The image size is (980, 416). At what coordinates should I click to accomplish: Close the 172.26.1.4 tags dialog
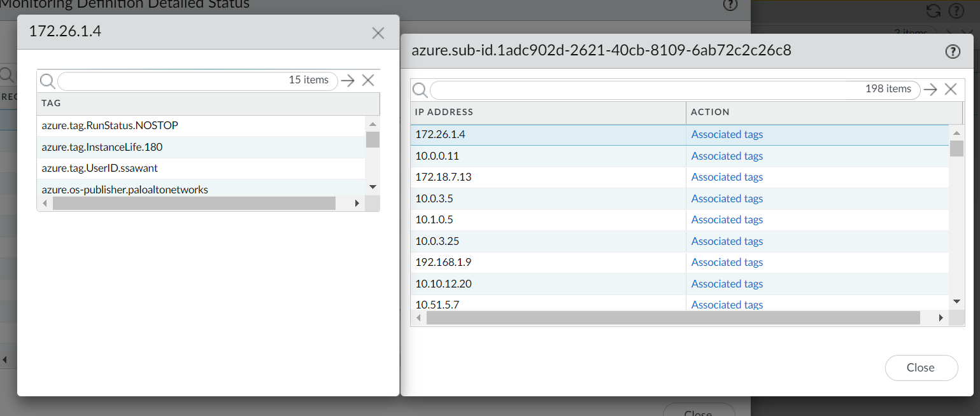(378, 33)
